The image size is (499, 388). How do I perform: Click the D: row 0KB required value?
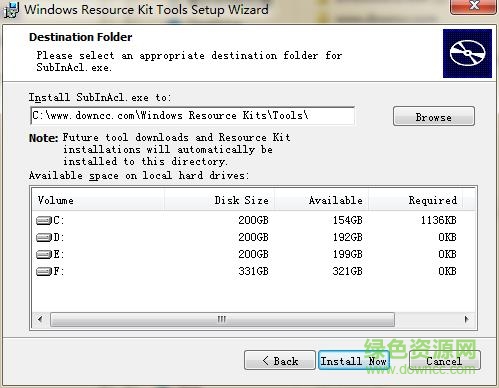coord(447,237)
